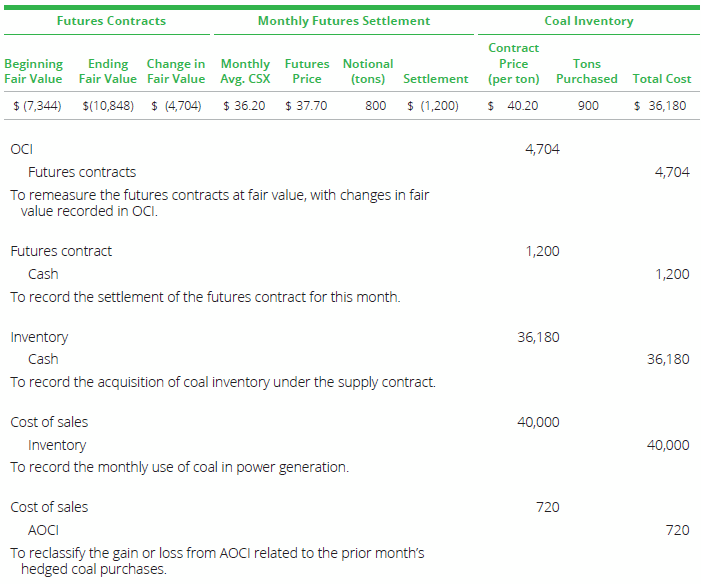This screenshot has height=584, width=701.
Task: Select the Beginning Fair Value column header
Action: click(33, 71)
